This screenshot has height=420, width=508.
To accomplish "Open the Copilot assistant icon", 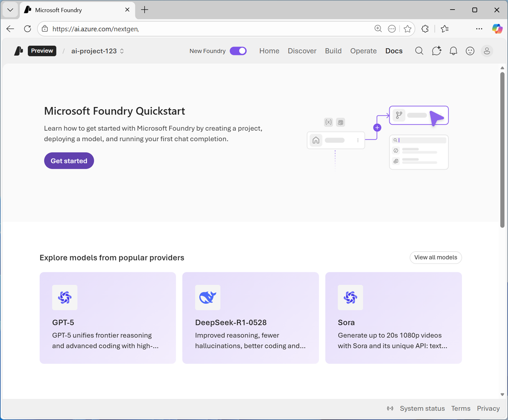I will point(436,51).
